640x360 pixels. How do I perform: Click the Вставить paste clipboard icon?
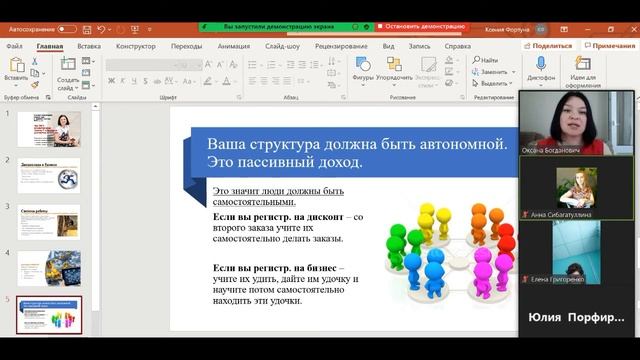(17, 64)
